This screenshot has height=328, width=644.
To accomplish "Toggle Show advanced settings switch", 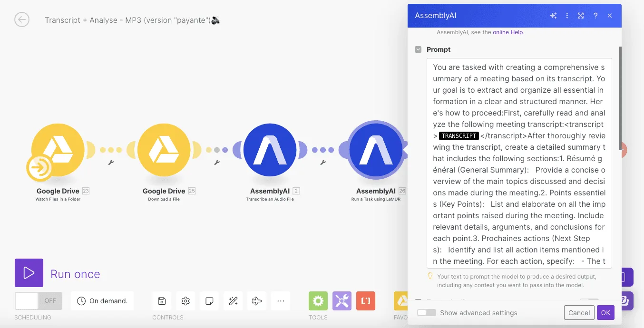I will (x=427, y=313).
